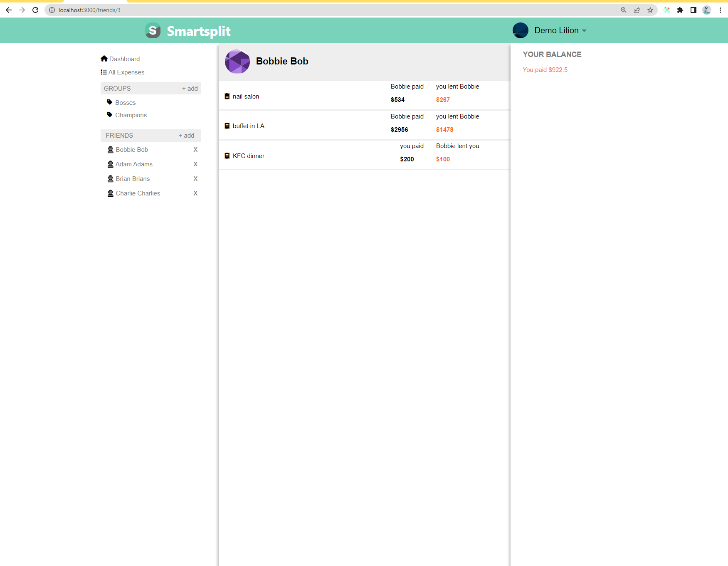The height and width of the screenshot is (566, 728).
Task: Add a new group with + add
Action: [x=190, y=89]
